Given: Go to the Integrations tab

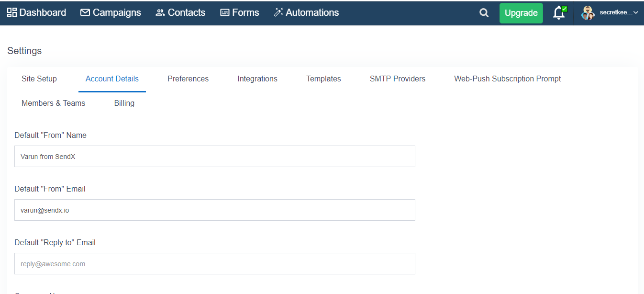Looking at the screenshot, I should click(257, 79).
